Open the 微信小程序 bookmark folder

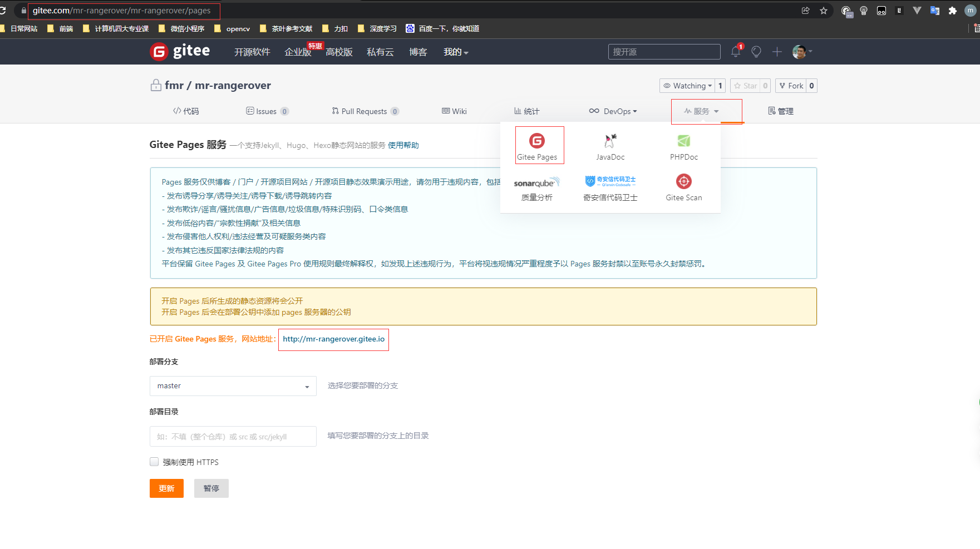[x=181, y=28]
